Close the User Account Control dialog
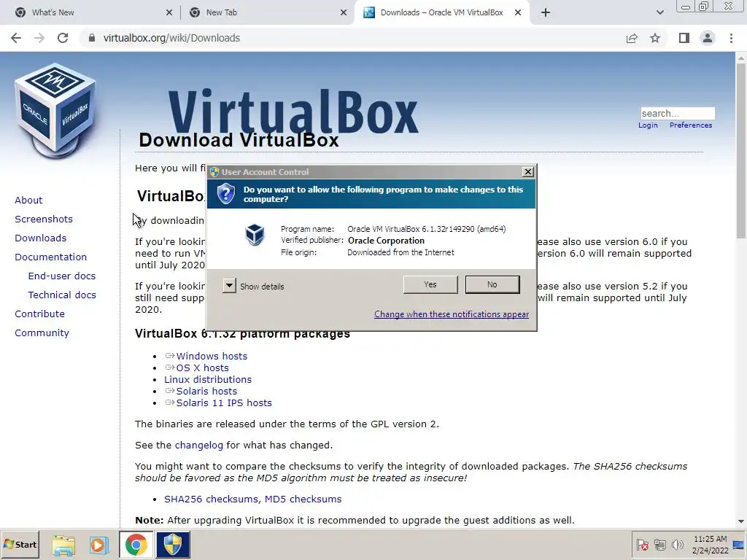The height and width of the screenshot is (560, 747). point(528,172)
